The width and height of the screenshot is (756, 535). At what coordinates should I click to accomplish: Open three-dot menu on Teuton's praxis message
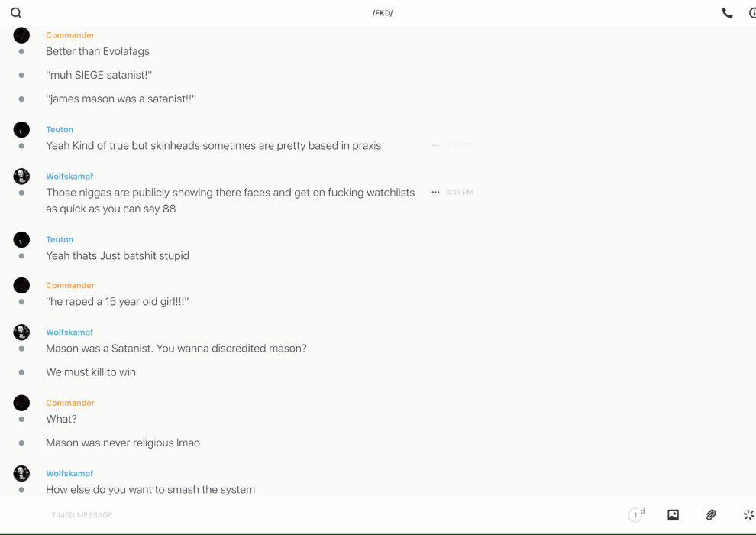click(x=435, y=145)
